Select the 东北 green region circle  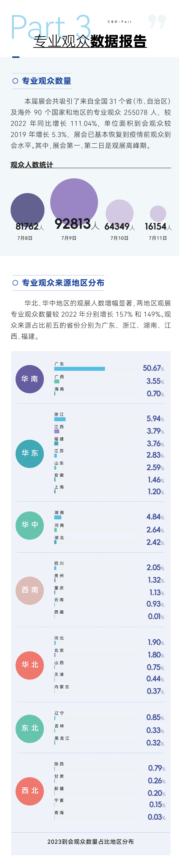[30, 728]
